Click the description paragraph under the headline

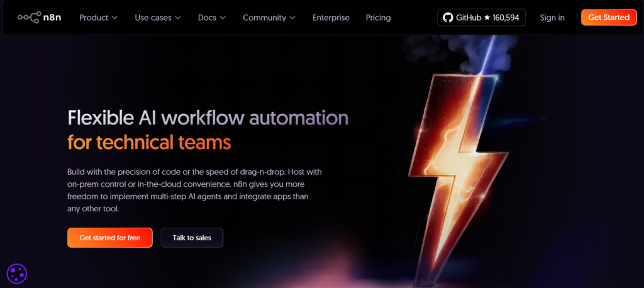click(x=194, y=190)
